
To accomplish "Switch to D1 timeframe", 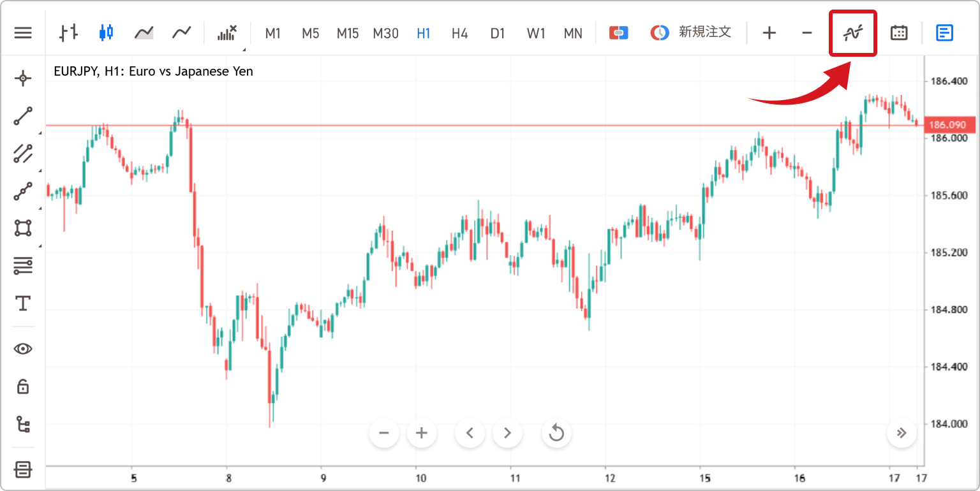I will [497, 33].
